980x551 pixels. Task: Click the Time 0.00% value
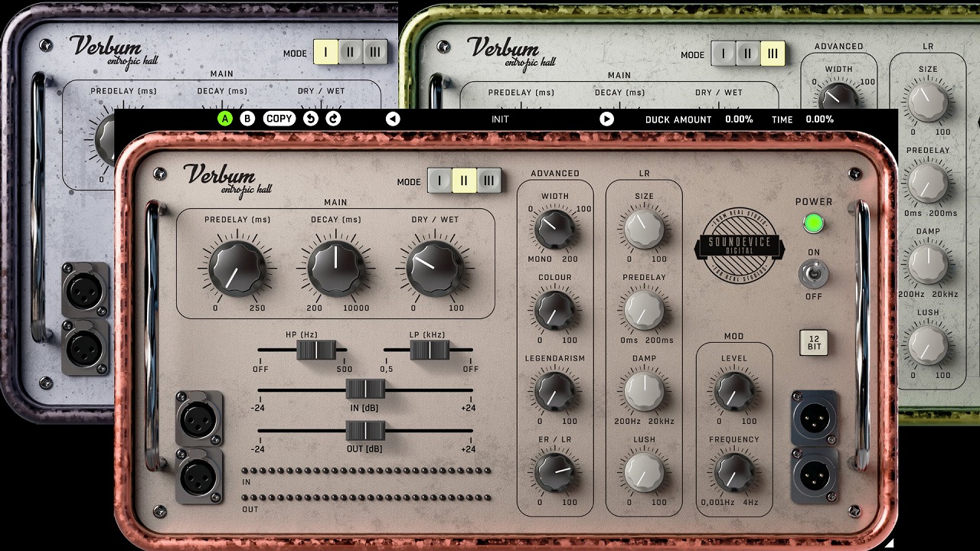click(819, 119)
